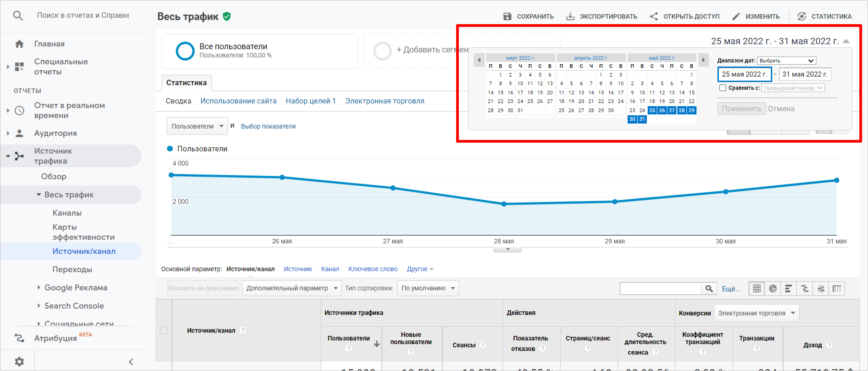
Task: Click the share icon for Открыть доступ
Action: coord(654,16)
